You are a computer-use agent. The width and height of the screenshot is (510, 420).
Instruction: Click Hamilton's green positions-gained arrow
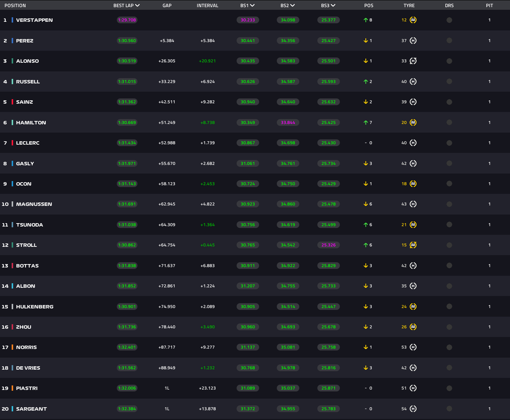[365, 122]
